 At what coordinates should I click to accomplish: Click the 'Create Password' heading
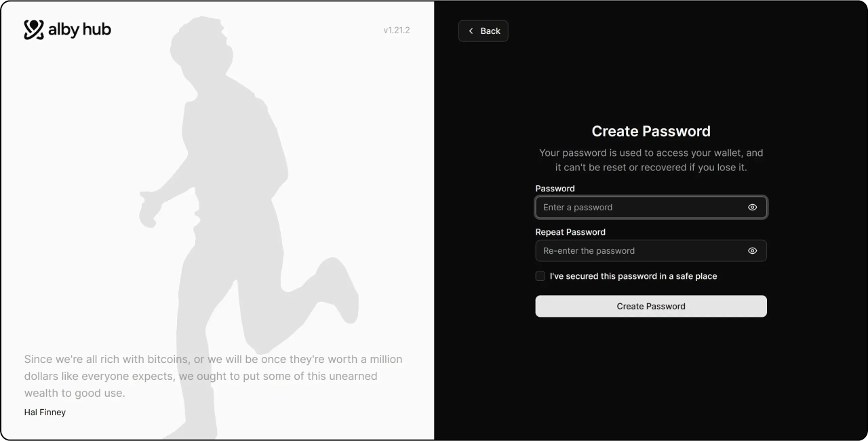pyautogui.click(x=650, y=131)
